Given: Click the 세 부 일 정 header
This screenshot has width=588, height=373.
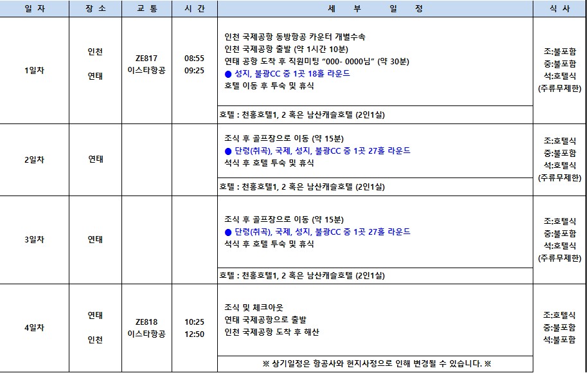Looking at the screenshot, I should point(375,8).
